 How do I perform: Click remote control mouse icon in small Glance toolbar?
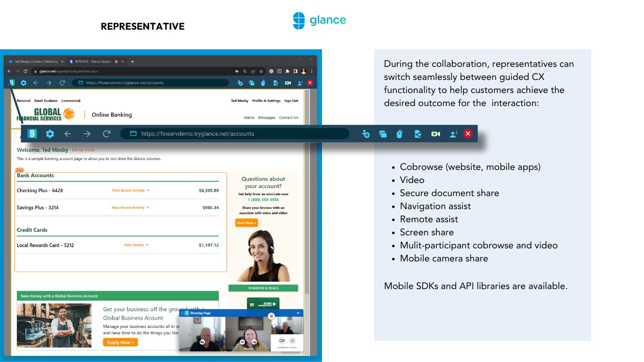coord(263,83)
